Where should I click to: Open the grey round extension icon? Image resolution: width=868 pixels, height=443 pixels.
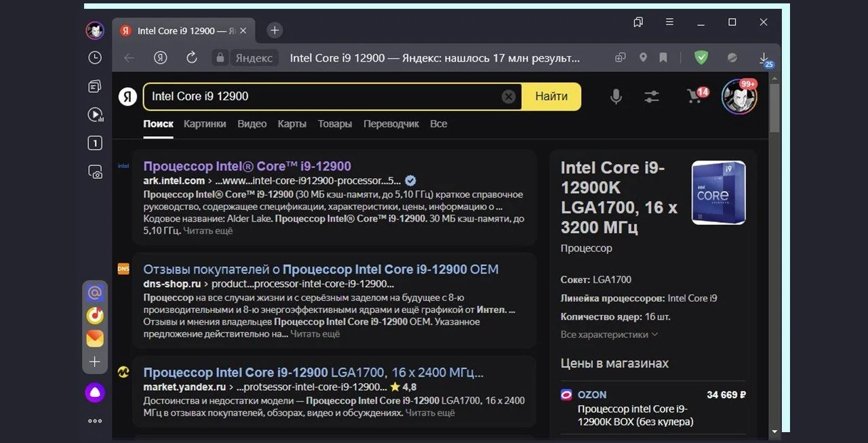tap(732, 58)
